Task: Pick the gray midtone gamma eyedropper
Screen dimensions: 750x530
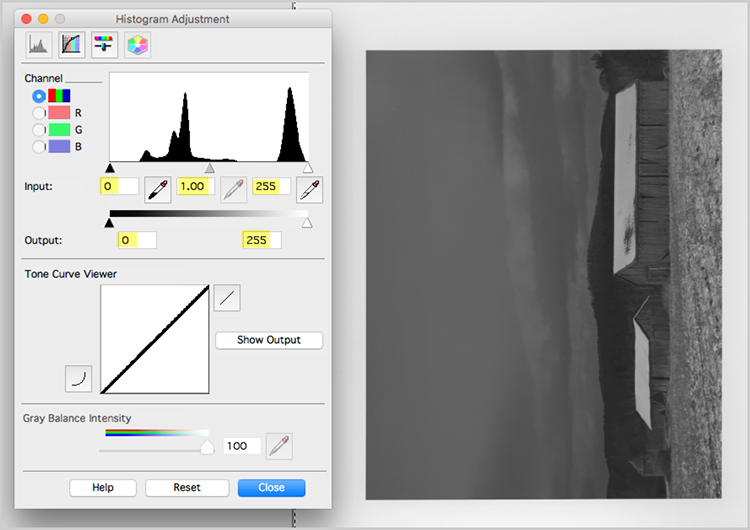Action: (x=233, y=187)
